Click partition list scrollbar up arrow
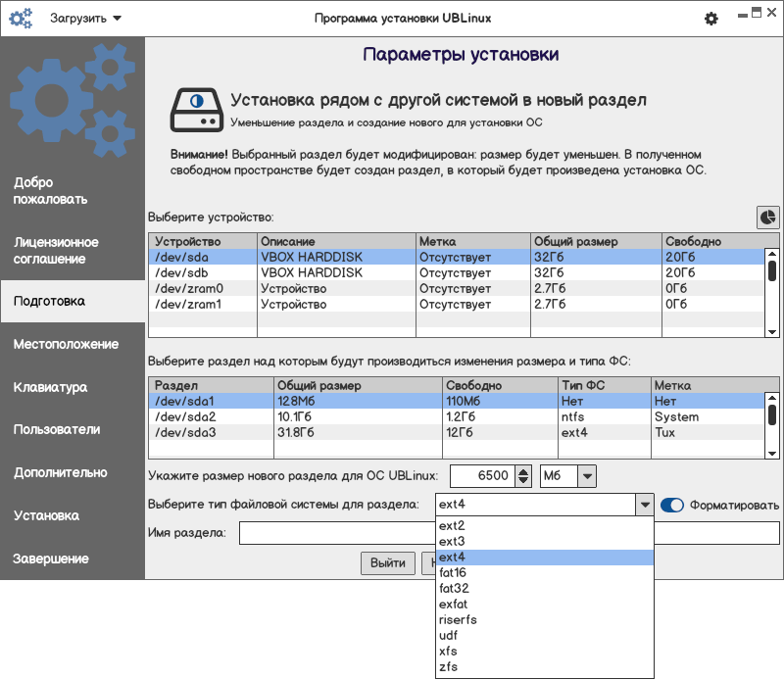Image resolution: width=784 pixels, height=680 pixels. [x=772, y=398]
